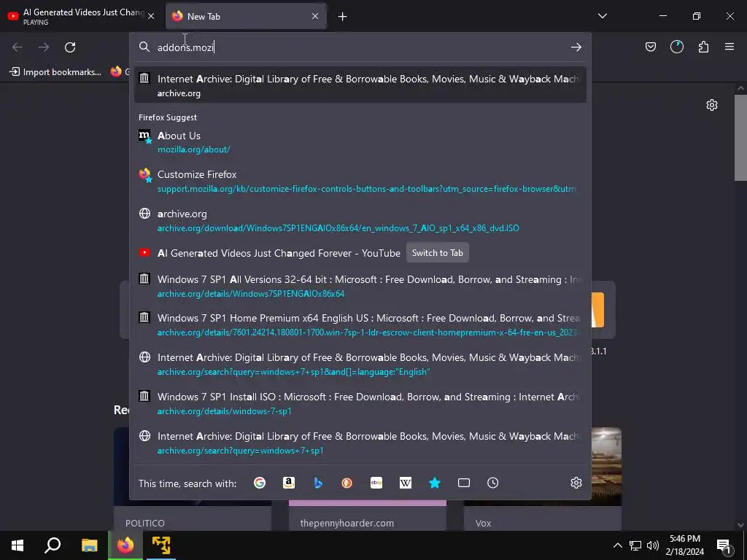
Task: Search this time with DuckDuckGo
Action: coord(347,483)
